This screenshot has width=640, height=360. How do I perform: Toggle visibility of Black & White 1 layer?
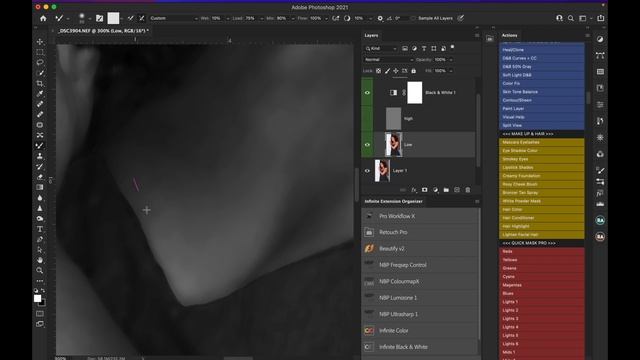click(x=367, y=93)
